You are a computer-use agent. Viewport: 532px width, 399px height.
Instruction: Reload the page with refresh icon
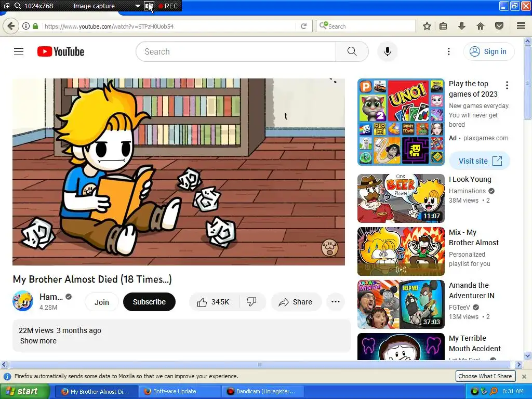pyautogui.click(x=303, y=26)
